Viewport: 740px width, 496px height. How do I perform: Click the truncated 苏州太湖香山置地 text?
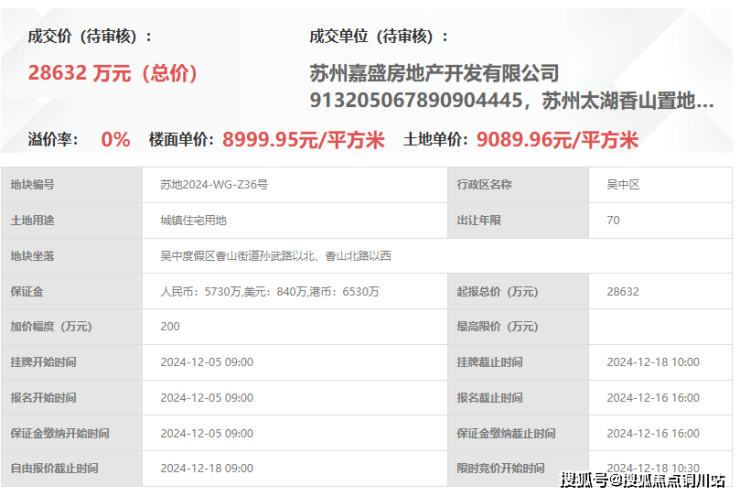pos(628,101)
